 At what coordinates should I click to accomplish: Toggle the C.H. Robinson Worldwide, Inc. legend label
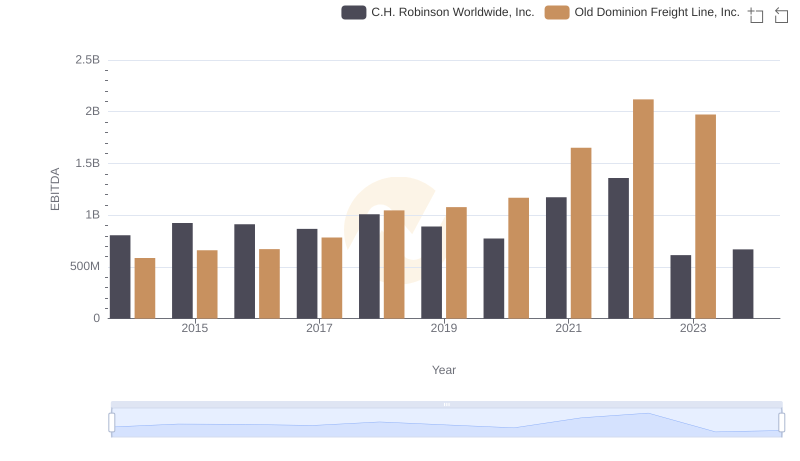pyautogui.click(x=453, y=12)
